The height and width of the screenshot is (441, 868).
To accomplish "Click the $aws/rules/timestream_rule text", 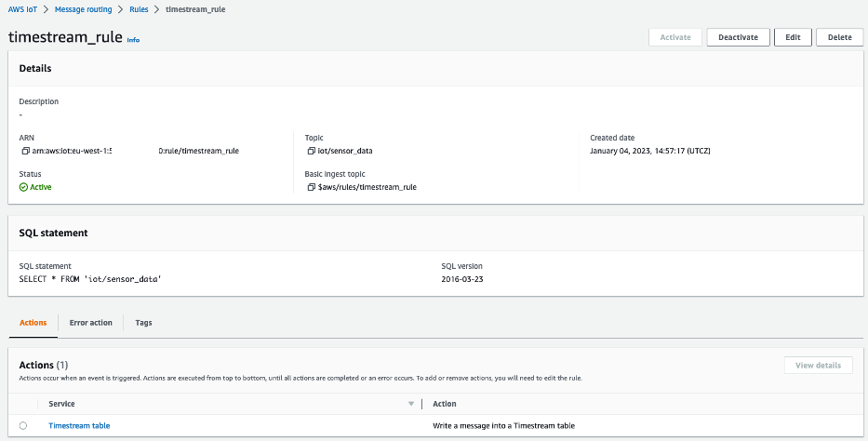I will pos(367,188).
